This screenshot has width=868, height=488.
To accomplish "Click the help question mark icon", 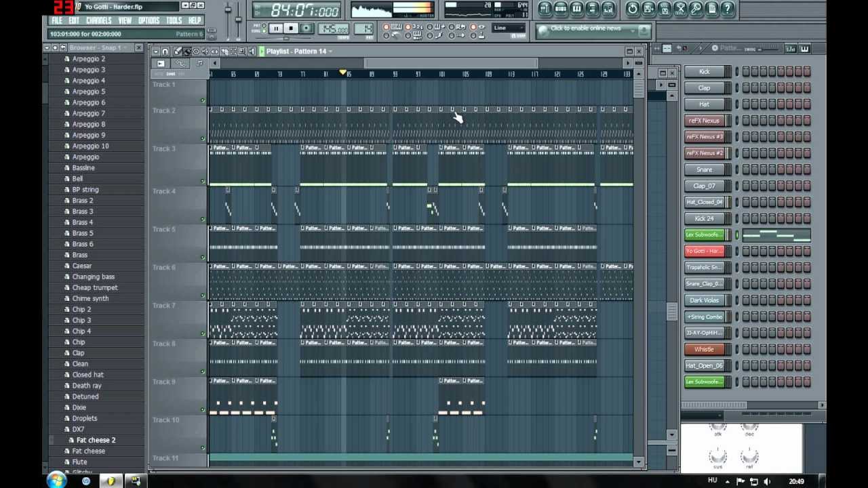I will (x=728, y=9).
